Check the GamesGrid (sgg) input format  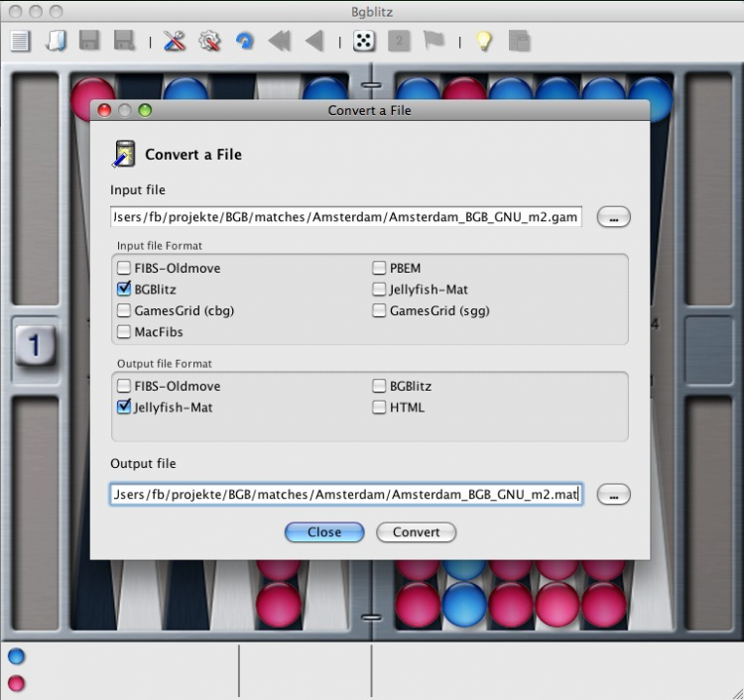(379, 310)
